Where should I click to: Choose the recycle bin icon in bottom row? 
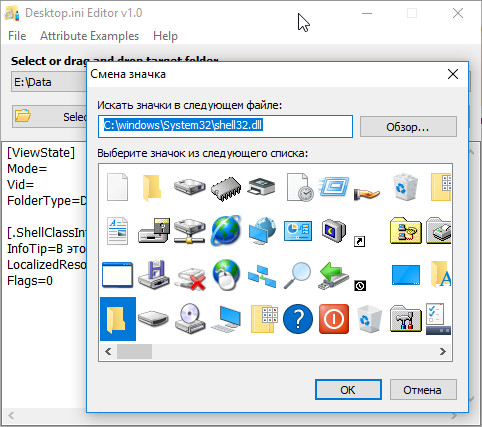(x=369, y=319)
